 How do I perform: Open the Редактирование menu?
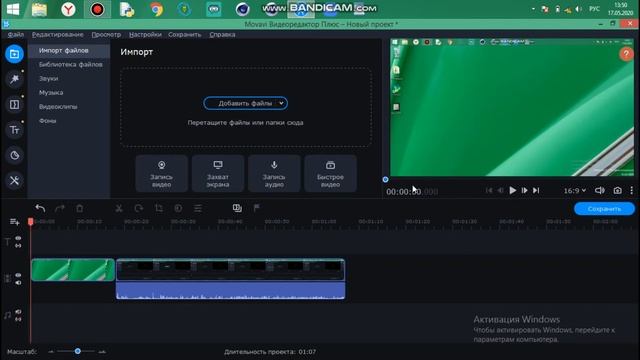58,35
